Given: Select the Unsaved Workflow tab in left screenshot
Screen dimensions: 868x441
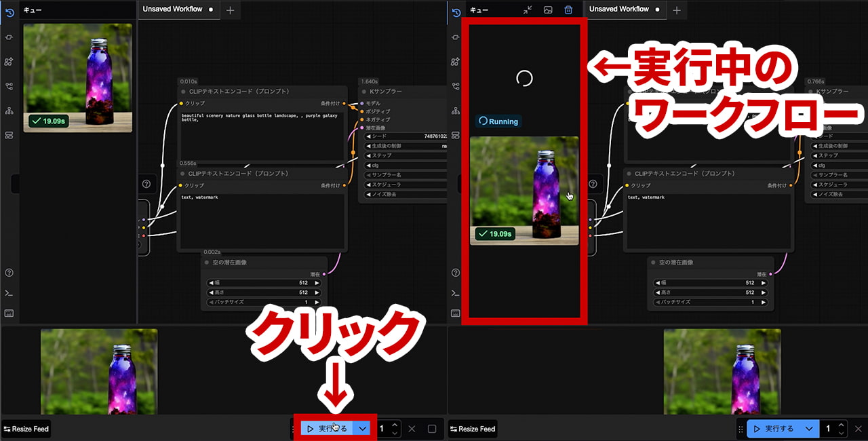Looking at the screenshot, I should 173,9.
